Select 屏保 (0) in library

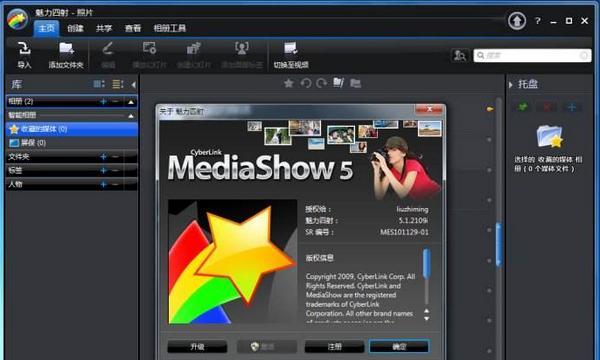click(x=72, y=143)
